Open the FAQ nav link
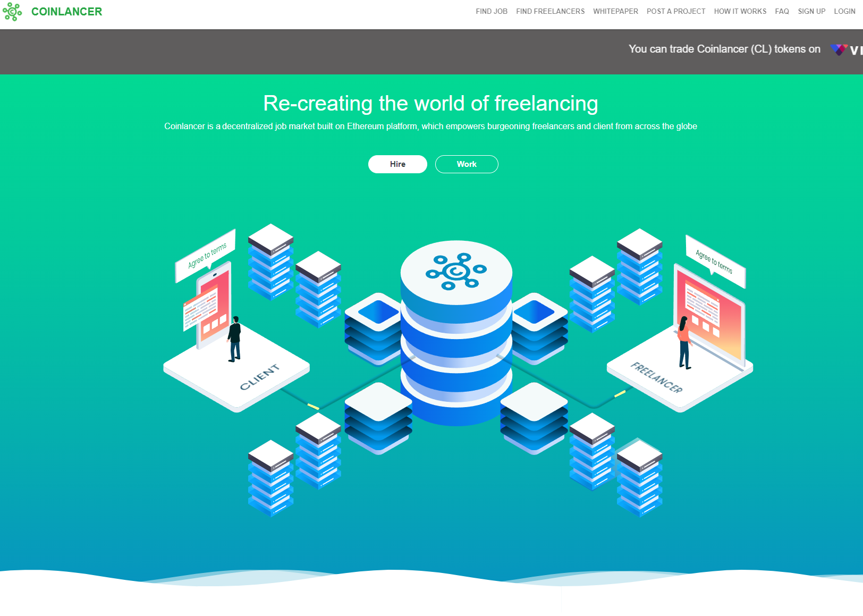Image resolution: width=863 pixels, height=616 pixels. tap(782, 11)
